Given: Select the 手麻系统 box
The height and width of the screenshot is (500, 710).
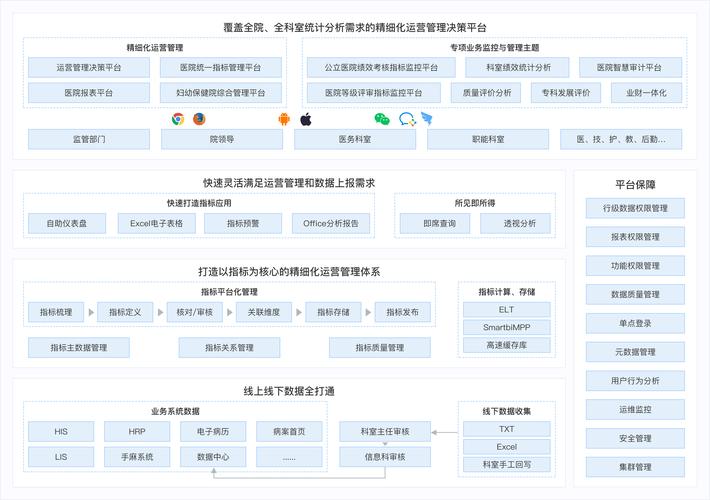Looking at the screenshot, I should tap(137, 457).
